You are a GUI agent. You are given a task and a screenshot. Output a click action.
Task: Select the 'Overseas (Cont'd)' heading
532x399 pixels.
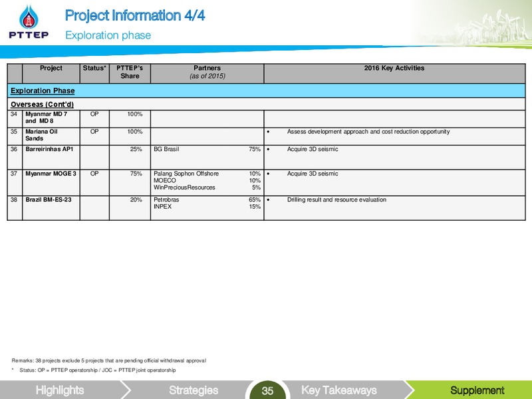point(42,104)
